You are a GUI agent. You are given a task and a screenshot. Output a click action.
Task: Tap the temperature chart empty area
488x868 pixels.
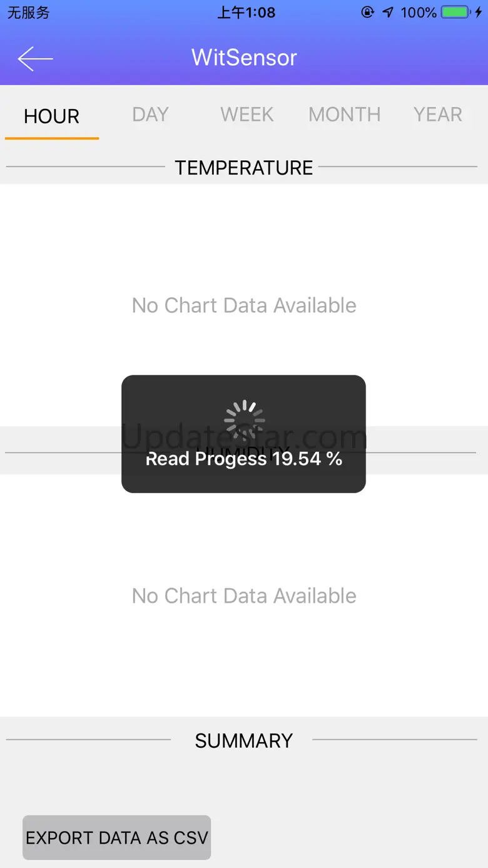[244, 305]
